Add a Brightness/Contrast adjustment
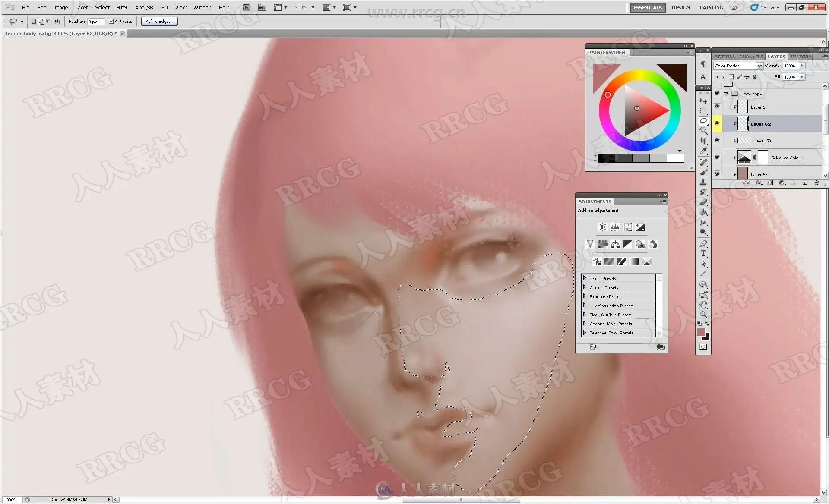 (602, 227)
